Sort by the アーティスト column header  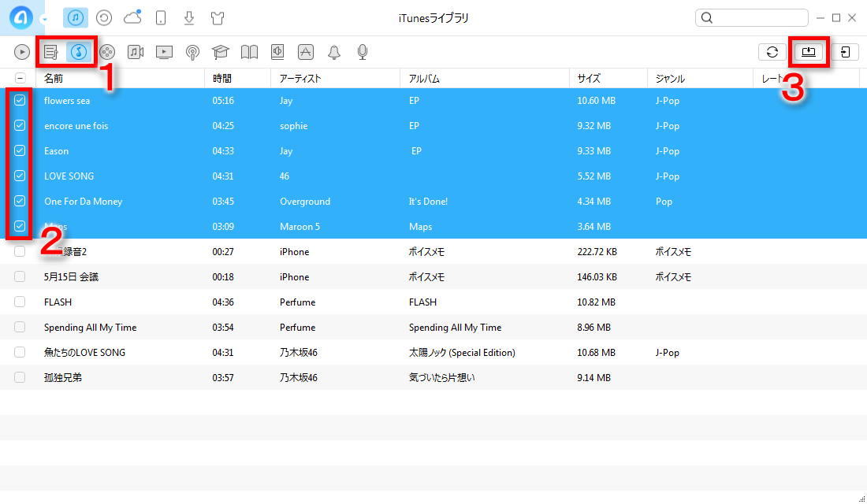[336, 79]
